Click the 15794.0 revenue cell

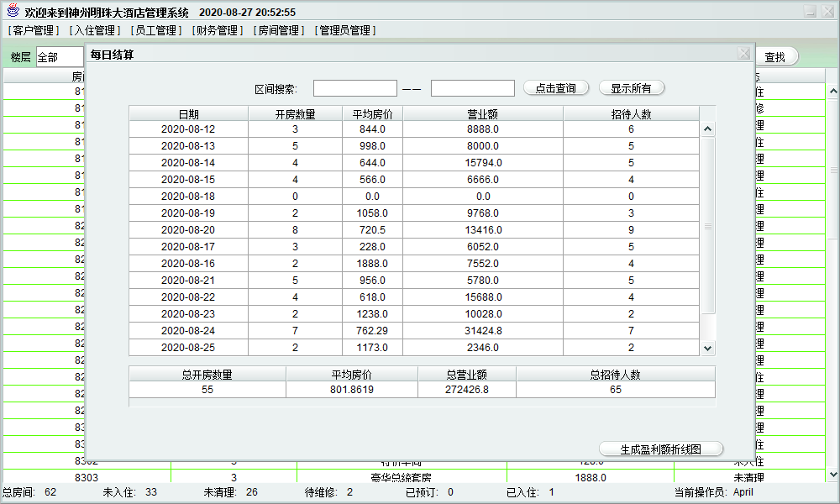(x=483, y=163)
